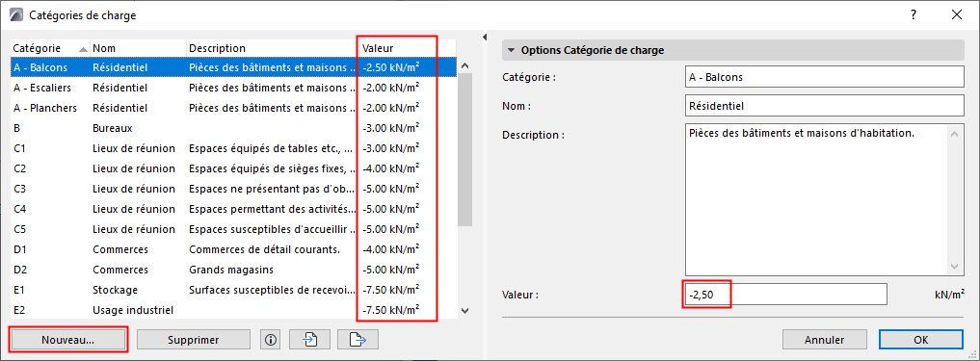Click the Catégorie input field
The image size is (980, 361).
tap(824, 77)
